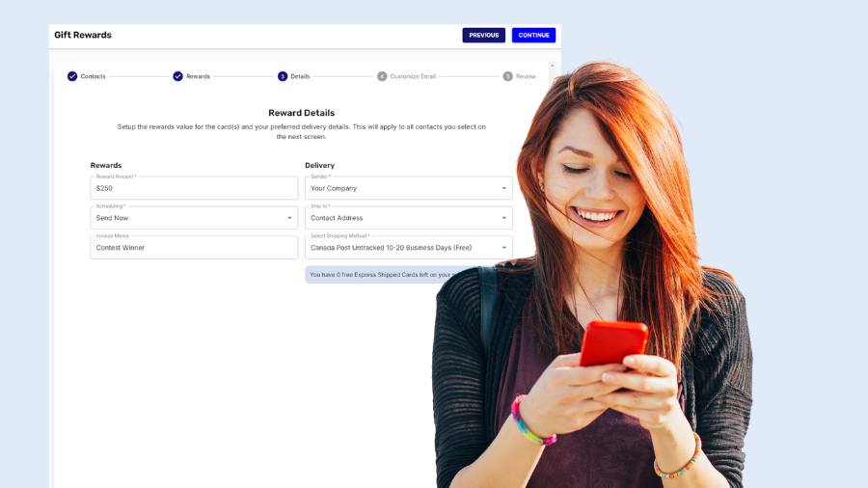The width and height of the screenshot is (868, 488).
Task: Jump to the Review step label
Action: (x=526, y=76)
